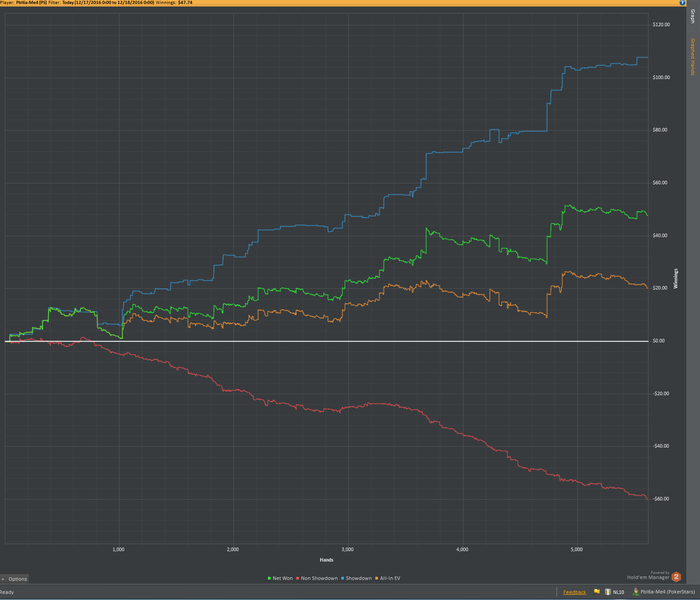Image resolution: width=700 pixels, height=600 pixels.
Task: Click the -$40.00 axis label
Action: tap(661, 446)
